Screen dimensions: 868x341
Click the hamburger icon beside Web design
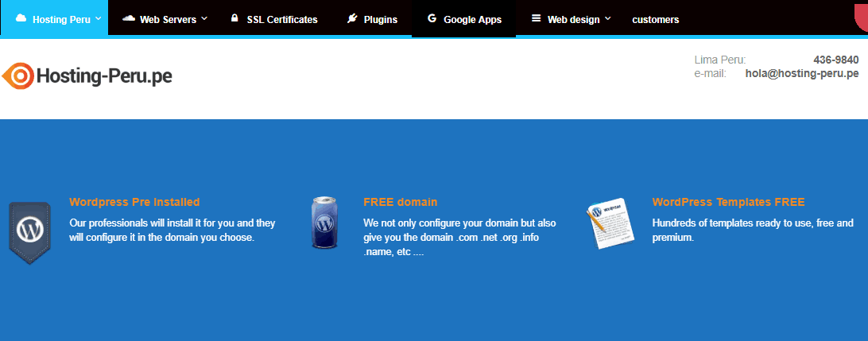click(x=536, y=18)
